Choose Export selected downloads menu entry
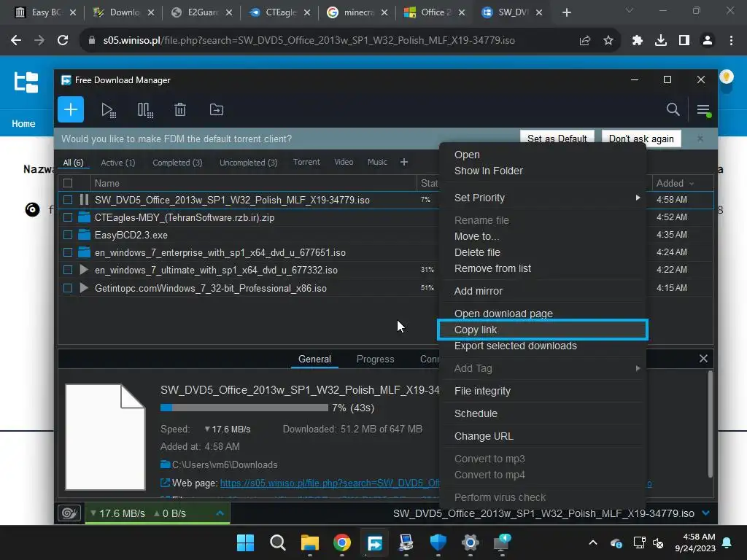This screenshot has width=747, height=560. pos(515,346)
